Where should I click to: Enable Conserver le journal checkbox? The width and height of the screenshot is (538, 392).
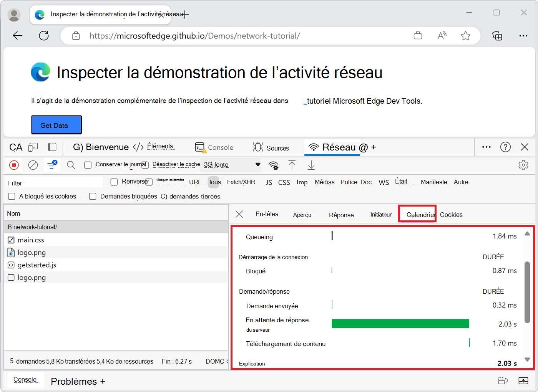[88, 165]
